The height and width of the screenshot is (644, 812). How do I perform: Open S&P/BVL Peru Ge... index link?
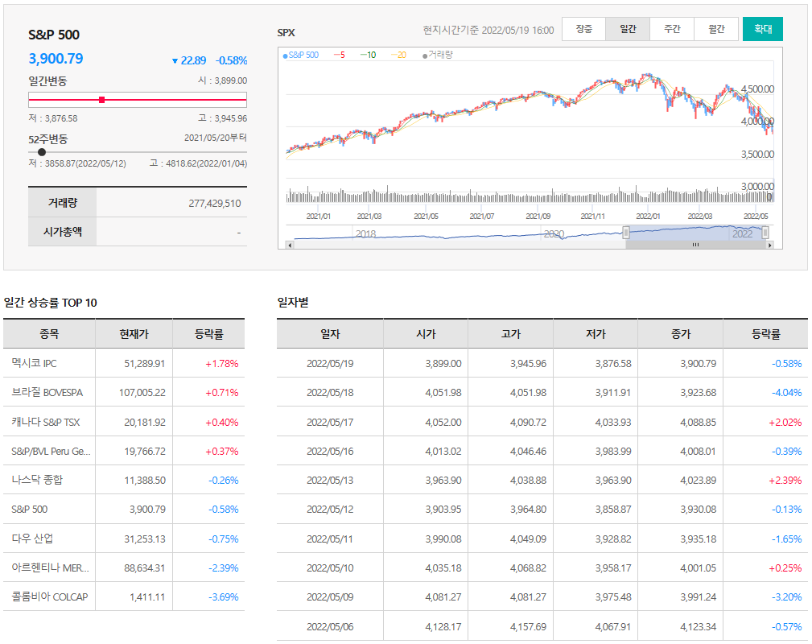click(x=51, y=452)
